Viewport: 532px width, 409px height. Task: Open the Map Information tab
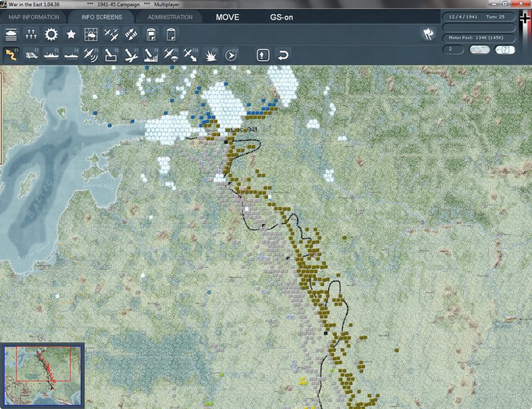(34, 17)
